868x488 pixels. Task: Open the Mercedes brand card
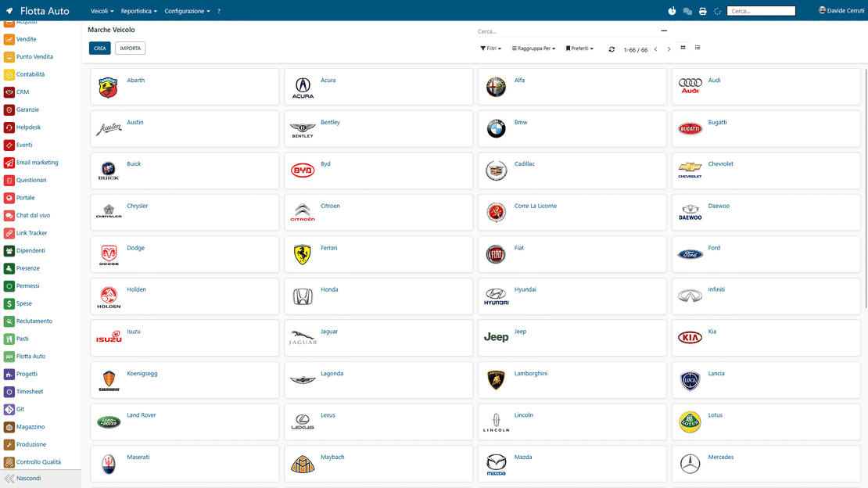766,464
